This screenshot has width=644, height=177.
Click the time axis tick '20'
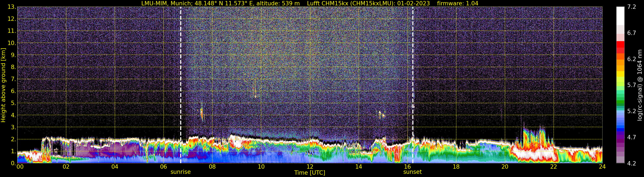(505, 167)
